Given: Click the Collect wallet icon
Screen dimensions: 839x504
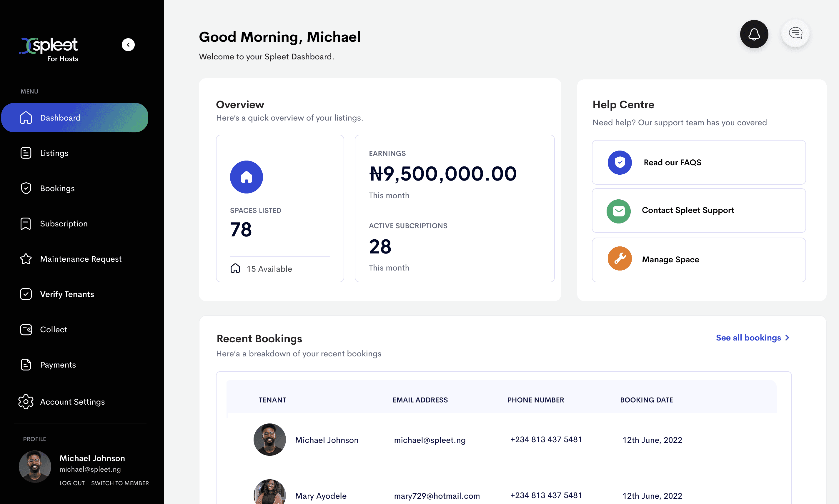Looking at the screenshot, I should 26,329.
